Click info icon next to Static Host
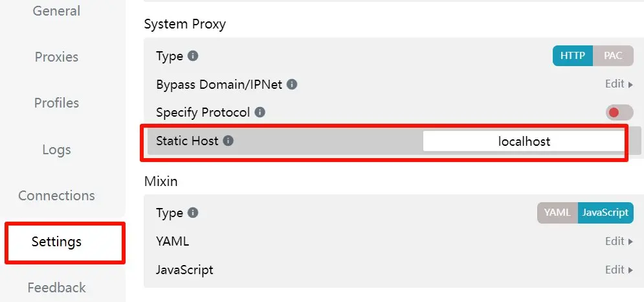This screenshot has height=302, width=644. [x=228, y=141]
